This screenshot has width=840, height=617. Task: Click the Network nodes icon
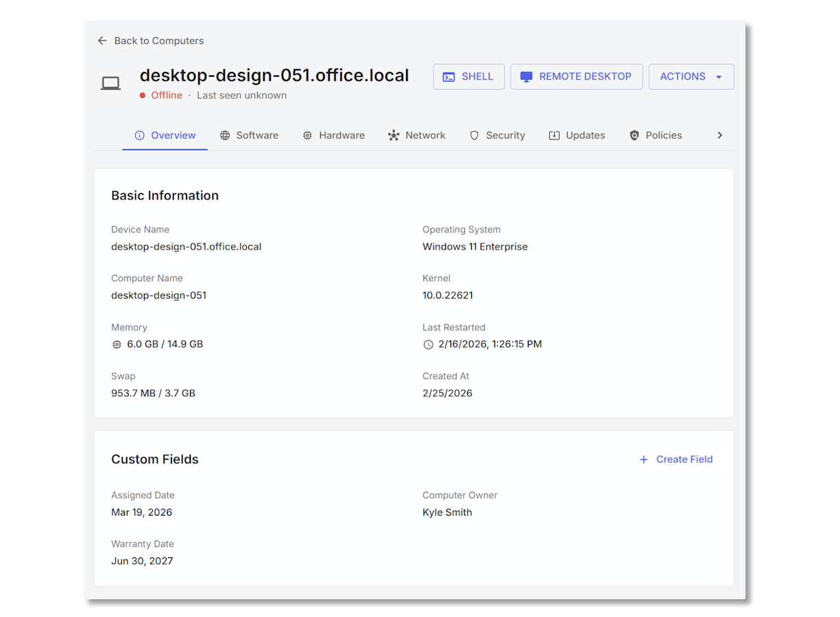394,136
